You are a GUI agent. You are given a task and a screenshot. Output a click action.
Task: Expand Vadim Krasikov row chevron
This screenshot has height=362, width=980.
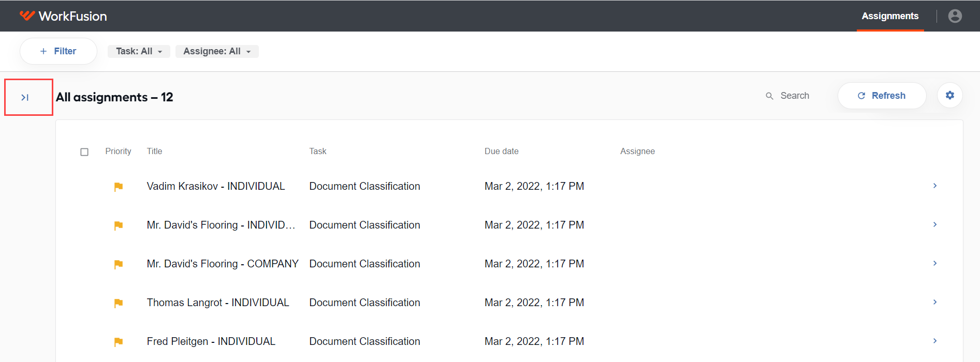tap(935, 186)
